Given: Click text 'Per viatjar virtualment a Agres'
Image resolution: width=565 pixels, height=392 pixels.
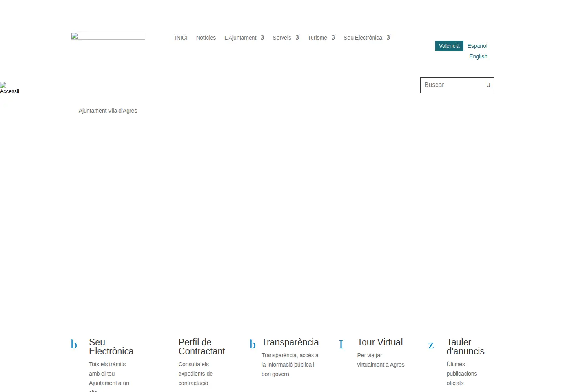Looking at the screenshot, I should 381,360.
